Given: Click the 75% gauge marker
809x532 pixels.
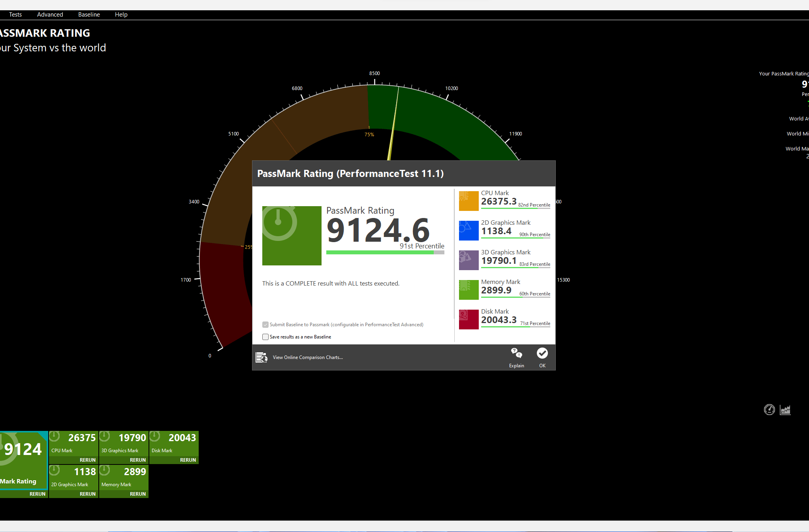Looking at the screenshot, I should 369,135.
